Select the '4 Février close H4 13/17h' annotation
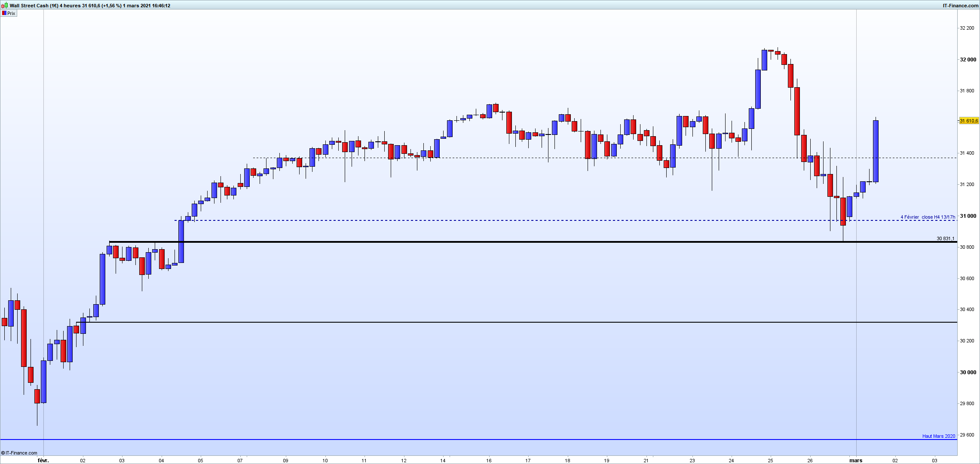The image size is (980, 464). [928, 217]
